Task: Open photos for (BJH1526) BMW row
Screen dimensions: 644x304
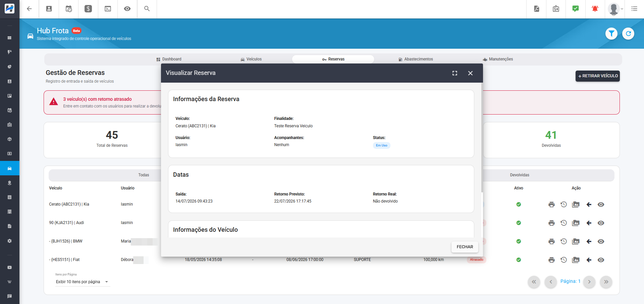Action: click(576, 242)
